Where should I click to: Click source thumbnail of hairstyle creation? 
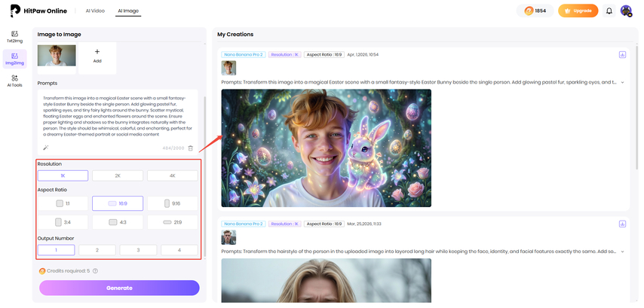[x=228, y=237]
